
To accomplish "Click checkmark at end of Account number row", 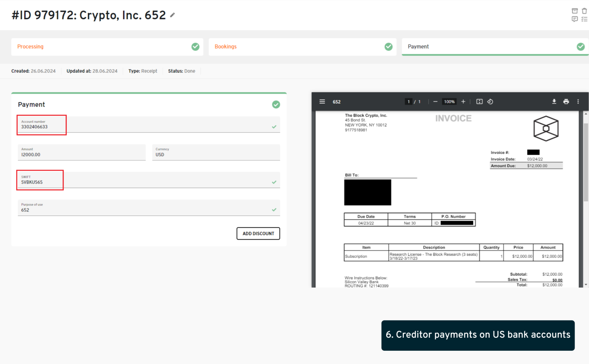I will click(274, 127).
